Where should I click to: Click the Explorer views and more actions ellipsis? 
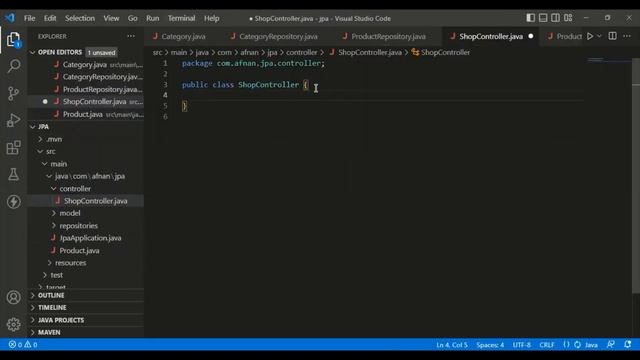pos(131,36)
